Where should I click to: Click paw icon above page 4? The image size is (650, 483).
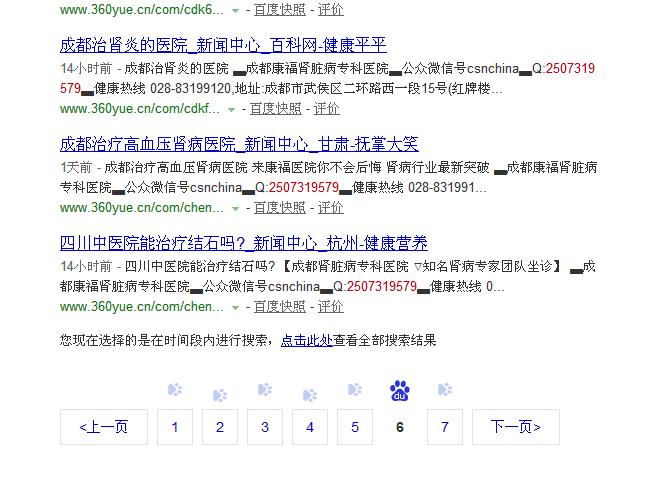tap(310, 395)
